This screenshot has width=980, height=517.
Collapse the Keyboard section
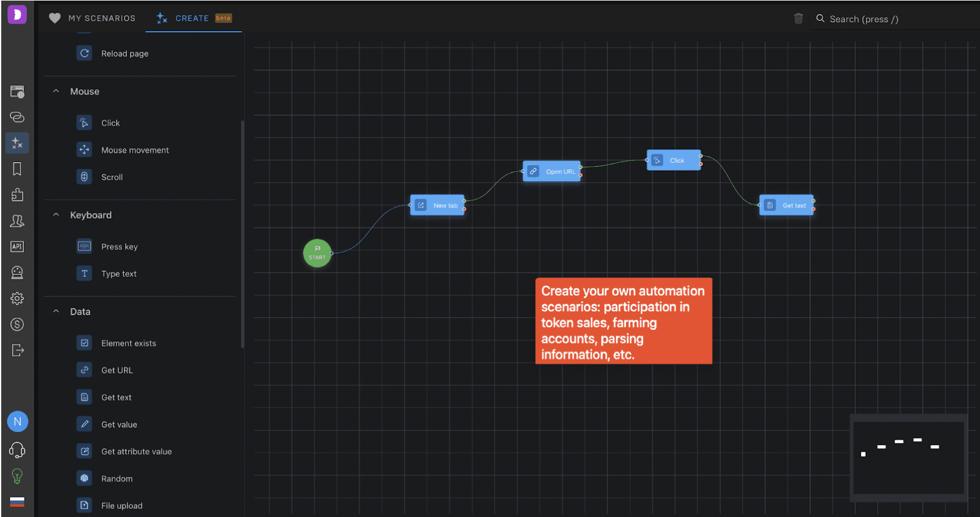(x=56, y=215)
